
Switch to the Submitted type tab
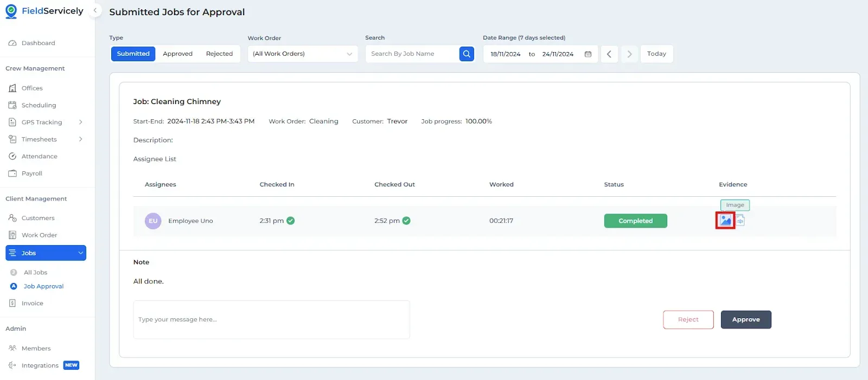click(x=133, y=54)
